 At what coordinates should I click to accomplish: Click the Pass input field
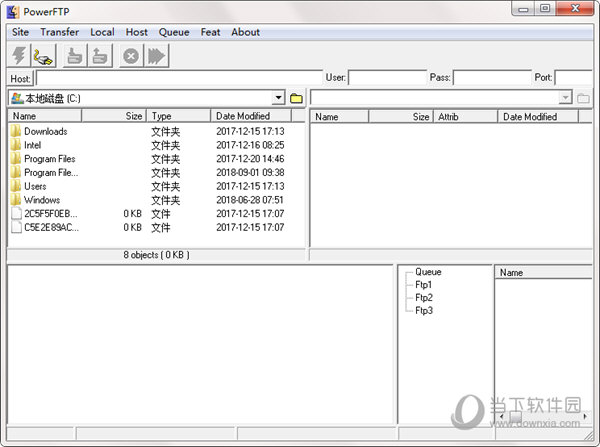[x=492, y=78]
